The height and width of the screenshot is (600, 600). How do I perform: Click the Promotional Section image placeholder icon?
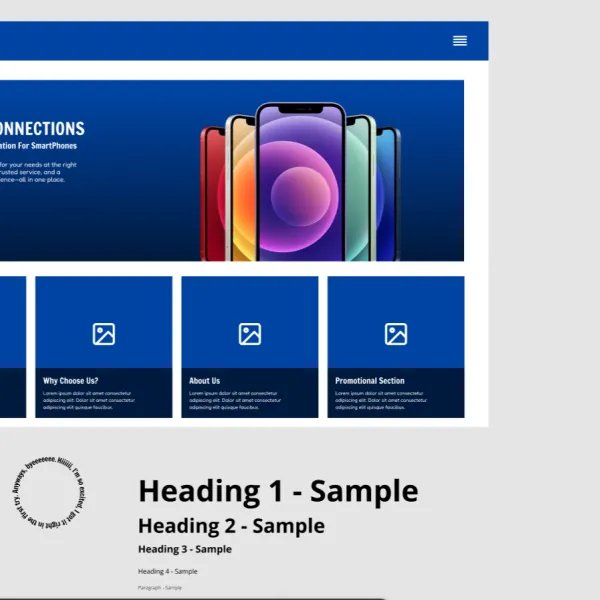click(x=396, y=334)
